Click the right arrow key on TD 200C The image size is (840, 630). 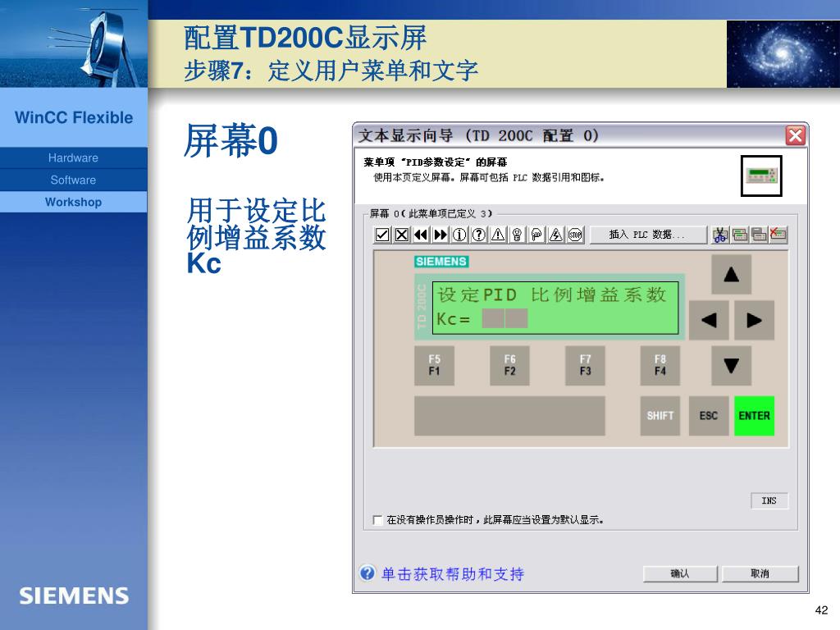tap(755, 321)
